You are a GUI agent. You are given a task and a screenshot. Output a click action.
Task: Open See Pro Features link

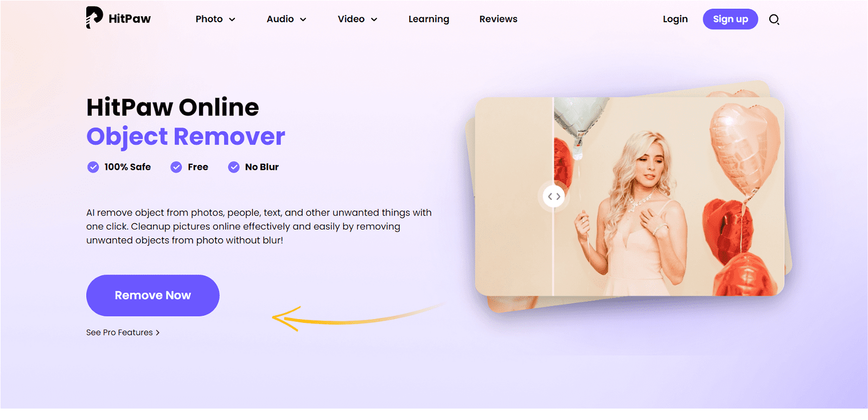(x=123, y=332)
